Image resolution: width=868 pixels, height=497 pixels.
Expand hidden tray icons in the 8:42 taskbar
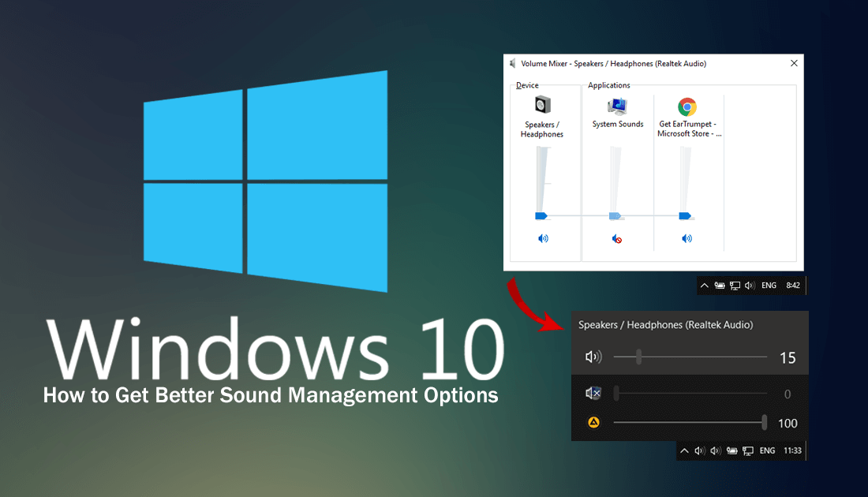pos(704,286)
